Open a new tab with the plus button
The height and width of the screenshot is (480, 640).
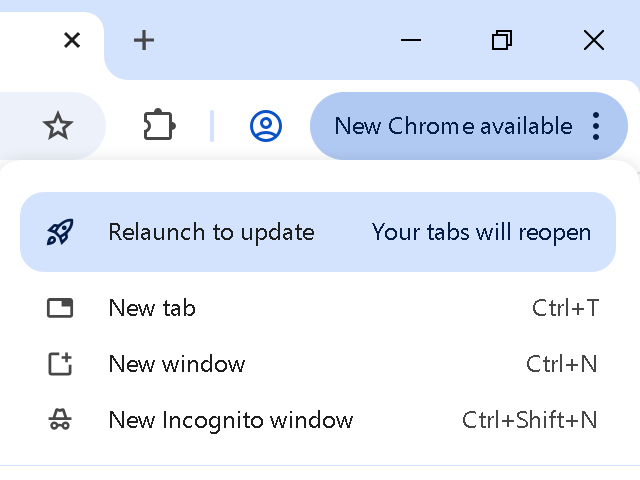pos(144,40)
